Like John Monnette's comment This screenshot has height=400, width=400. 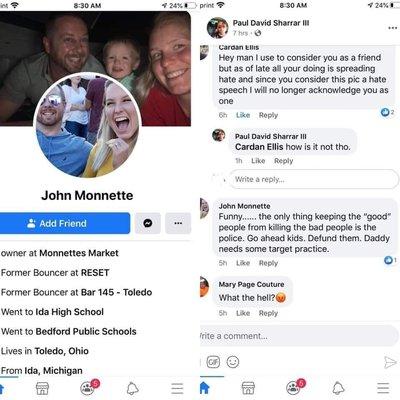pos(243,263)
